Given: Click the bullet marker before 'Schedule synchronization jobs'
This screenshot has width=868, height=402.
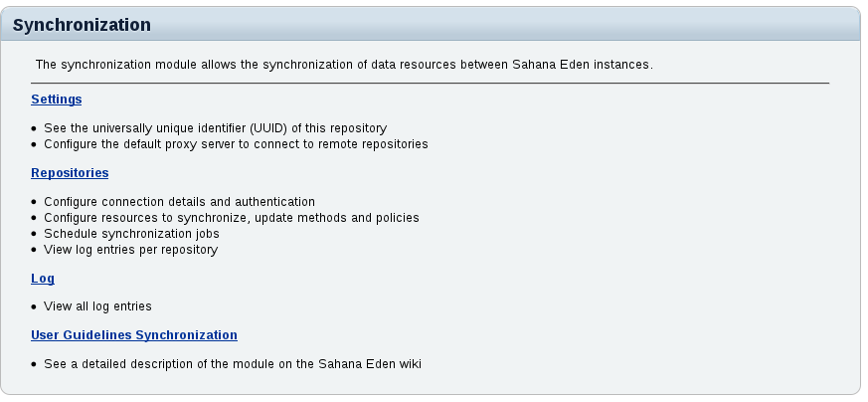Looking at the screenshot, I should pos(34,235).
